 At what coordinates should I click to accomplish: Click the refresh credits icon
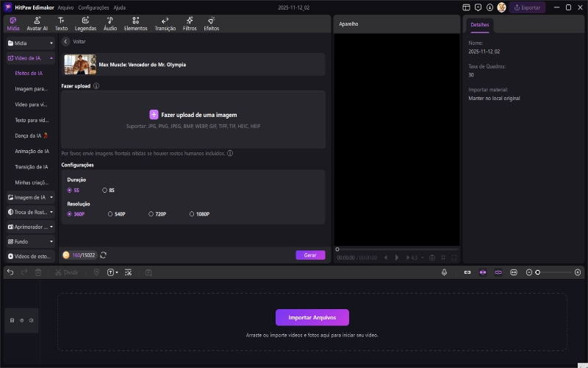click(104, 255)
